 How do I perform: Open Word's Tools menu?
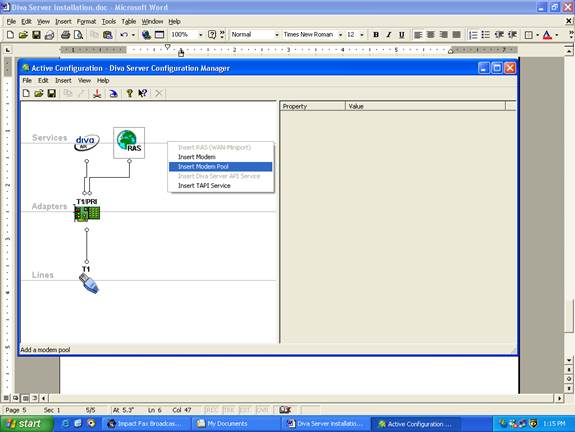[109, 22]
